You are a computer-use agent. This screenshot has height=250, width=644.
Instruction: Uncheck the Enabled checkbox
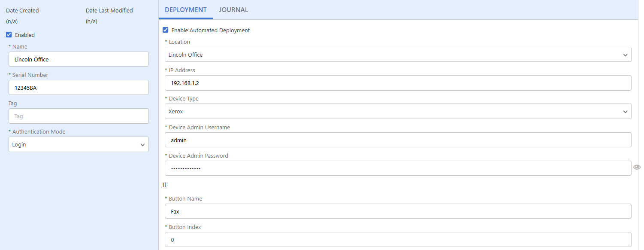coord(9,35)
